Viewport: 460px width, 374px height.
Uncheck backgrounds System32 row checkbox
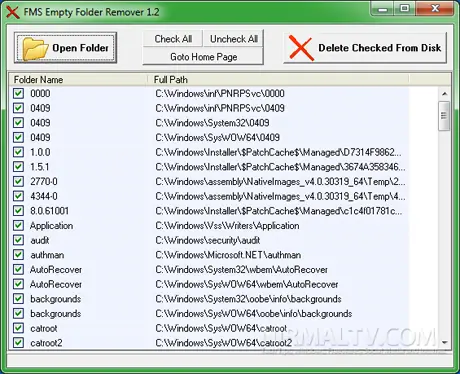point(18,299)
